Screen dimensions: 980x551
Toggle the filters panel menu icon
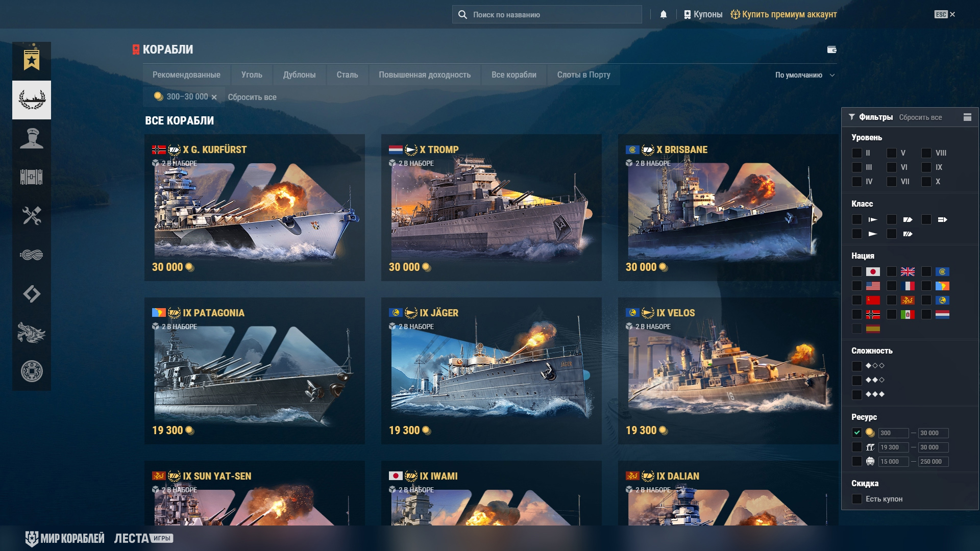[967, 117]
